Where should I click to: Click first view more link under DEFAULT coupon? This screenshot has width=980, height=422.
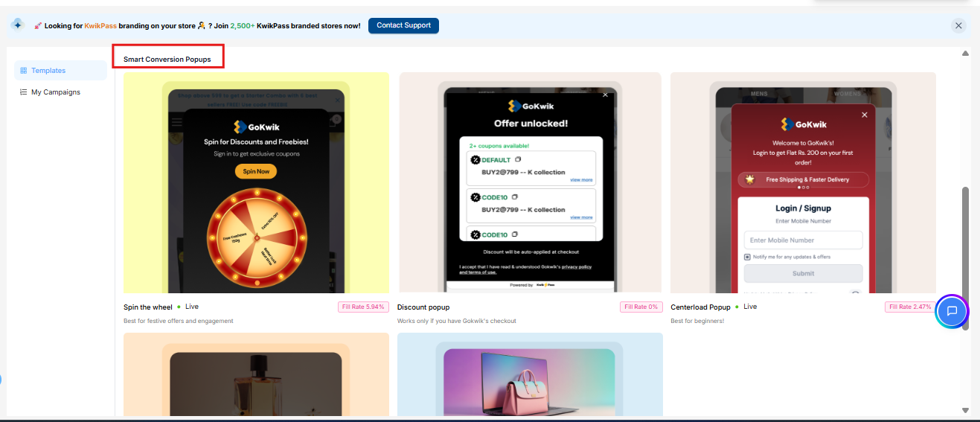pyautogui.click(x=581, y=180)
